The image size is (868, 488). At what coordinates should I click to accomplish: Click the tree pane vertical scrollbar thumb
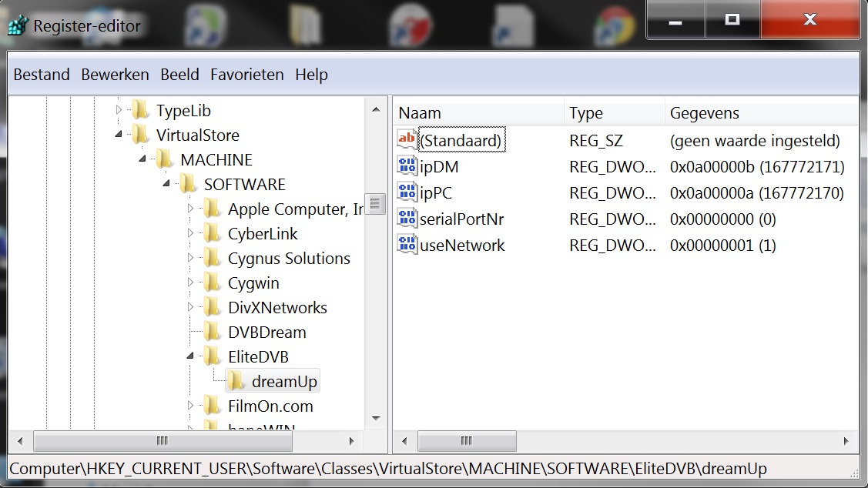click(x=376, y=204)
